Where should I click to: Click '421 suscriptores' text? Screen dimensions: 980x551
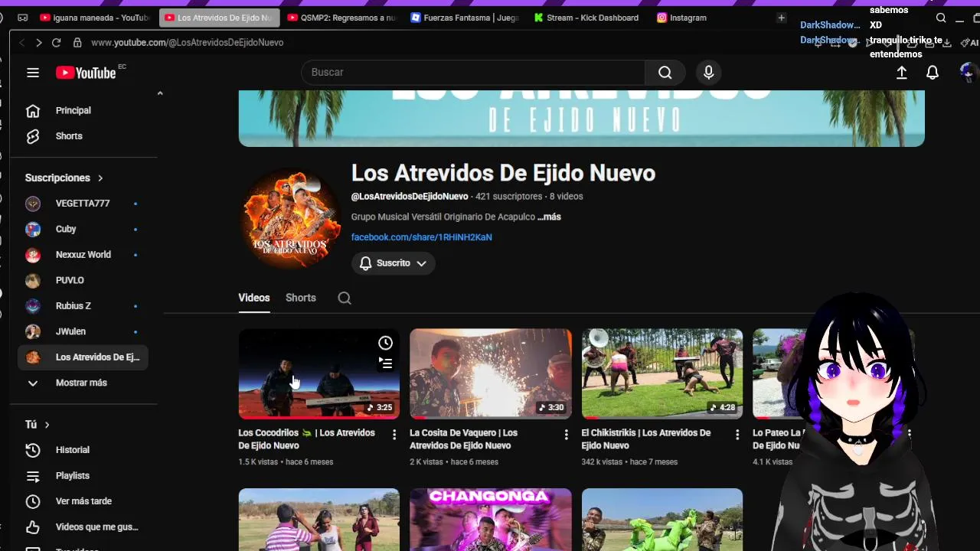(x=509, y=197)
